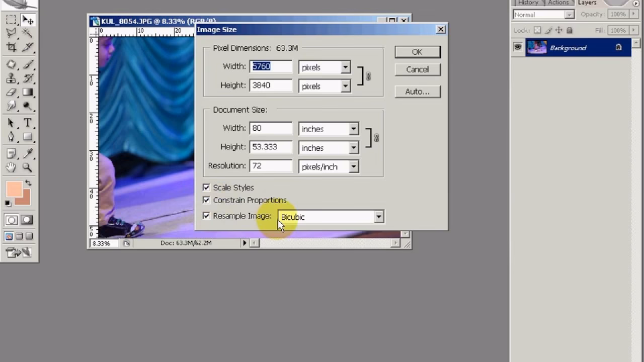Disable Constrain Proportions
This screenshot has width=644, height=362.
click(x=206, y=200)
